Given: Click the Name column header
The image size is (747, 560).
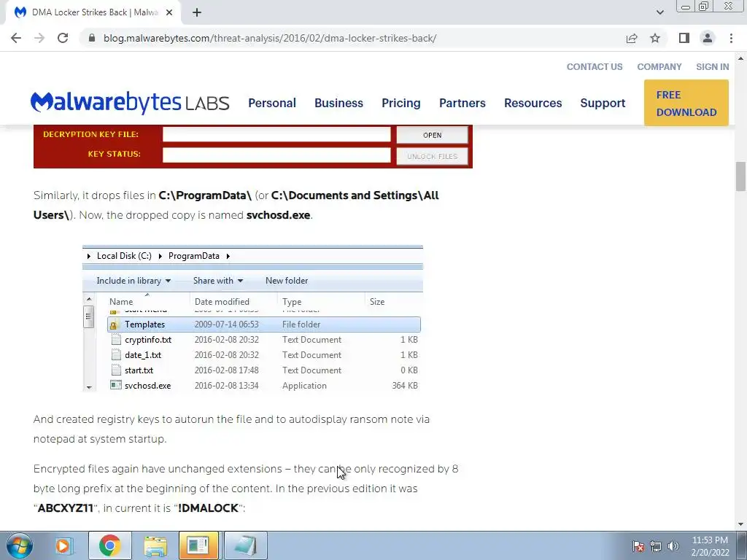Looking at the screenshot, I should click(x=121, y=301).
